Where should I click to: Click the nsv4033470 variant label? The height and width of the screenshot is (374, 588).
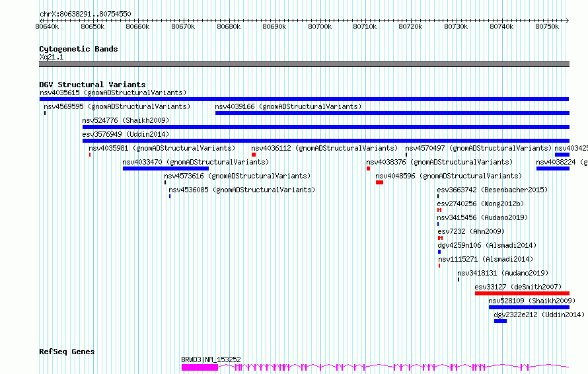196,162
